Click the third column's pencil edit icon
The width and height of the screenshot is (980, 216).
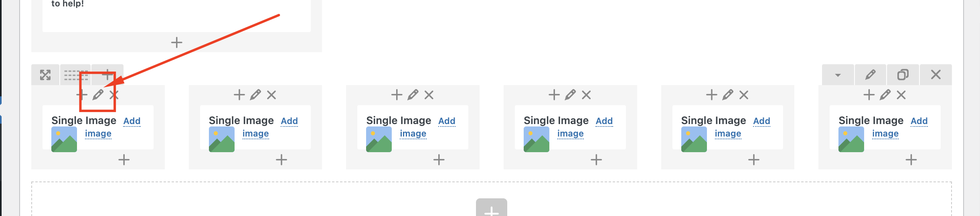coord(413,95)
